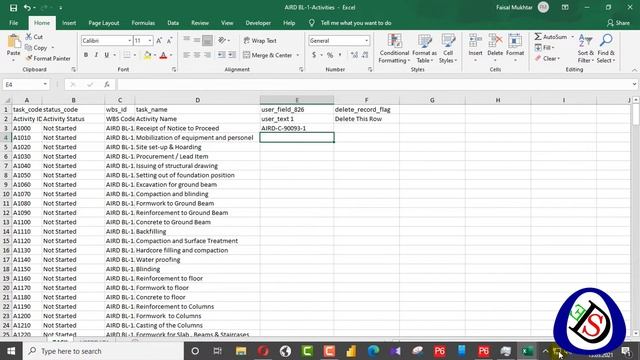Viewport: 640px width, 360px height.
Task: Open Font Color dropdown arrow
Action: click(171, 55)
